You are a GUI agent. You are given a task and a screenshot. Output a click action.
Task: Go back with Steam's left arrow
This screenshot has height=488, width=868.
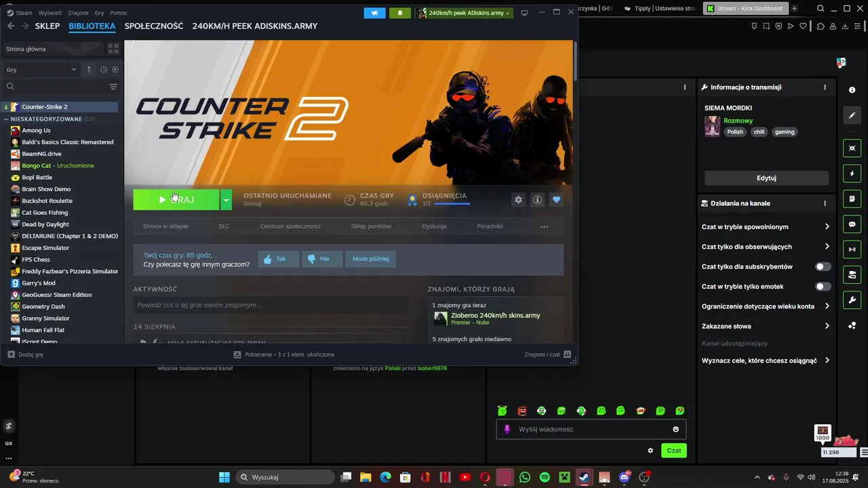[x=11, y=26]
